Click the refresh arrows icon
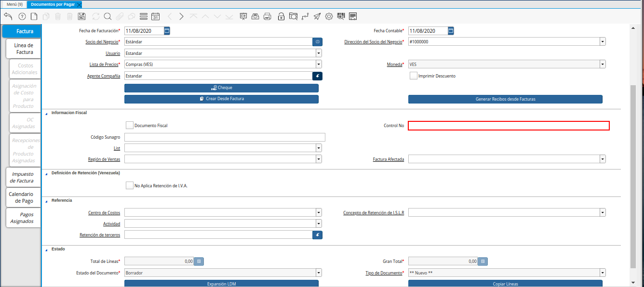The width and height of the screenshot is (644, 287). pyautogui.click(x=96, y=16)
